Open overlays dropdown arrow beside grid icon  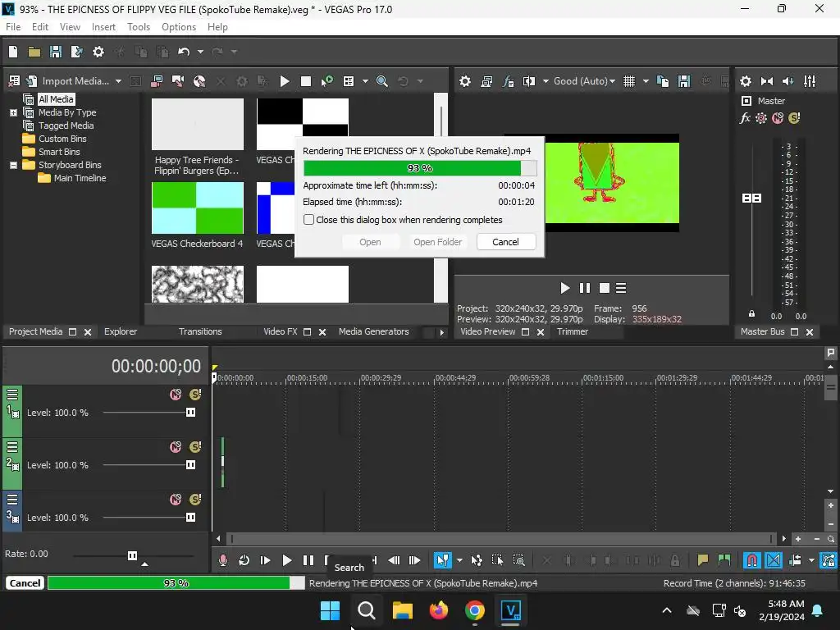coord(646,81)
